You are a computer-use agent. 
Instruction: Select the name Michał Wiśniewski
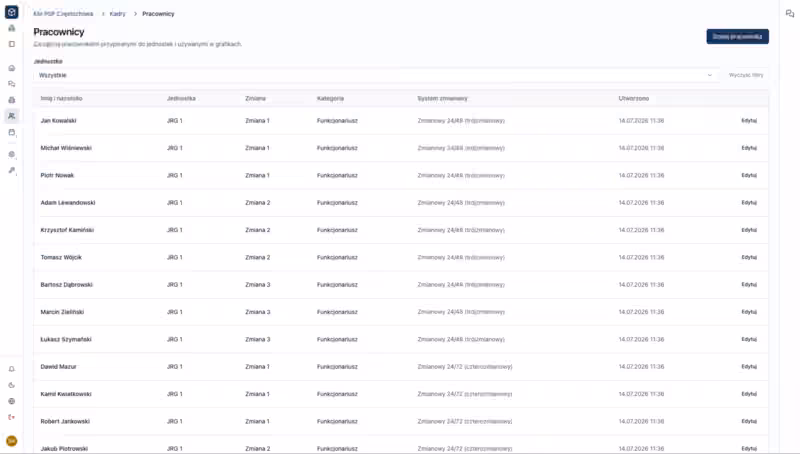[x=66, y=148]
